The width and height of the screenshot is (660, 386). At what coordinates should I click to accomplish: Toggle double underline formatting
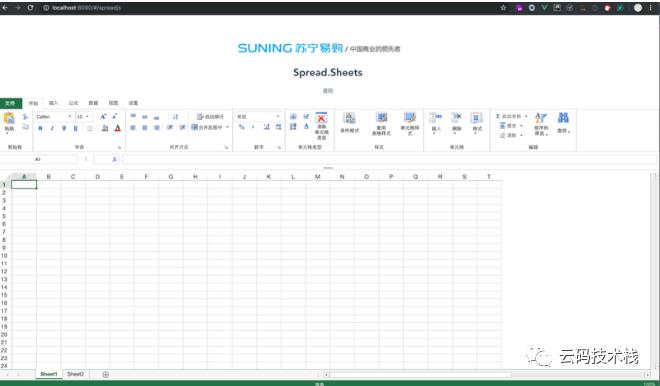coord(76,128)
